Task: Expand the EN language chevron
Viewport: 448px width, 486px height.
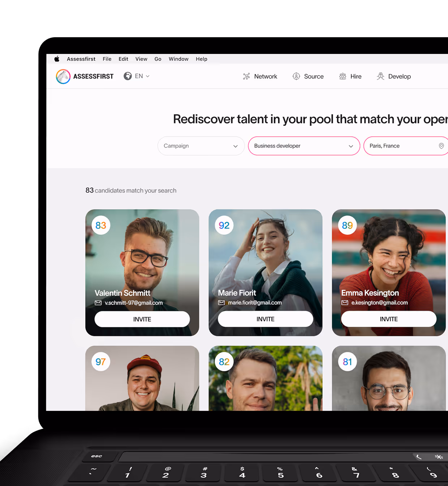Action: [147, 76]
